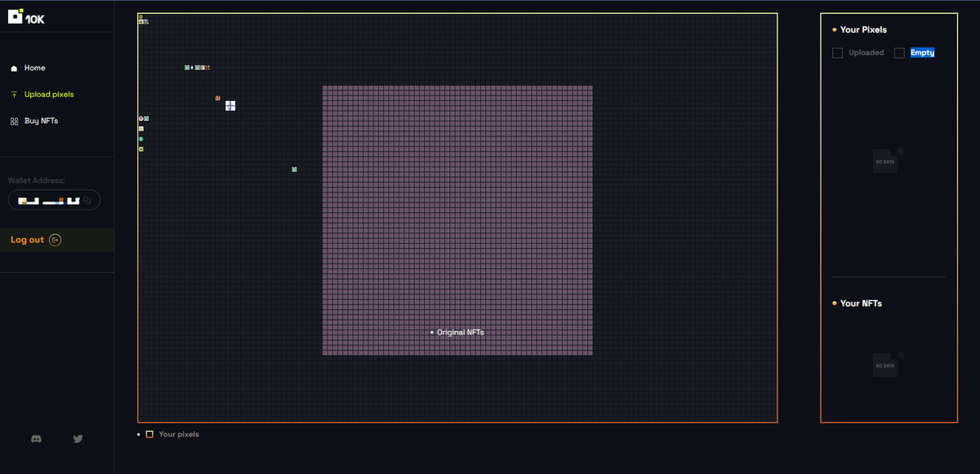The width and height of the screenshot is (980, 474).
Task: Go to Upload pixels section
Action: pyautogui.click(x=42, y=94)
